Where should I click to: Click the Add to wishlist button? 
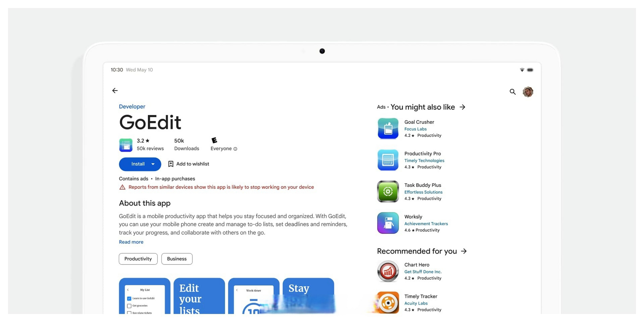[188, 164]
